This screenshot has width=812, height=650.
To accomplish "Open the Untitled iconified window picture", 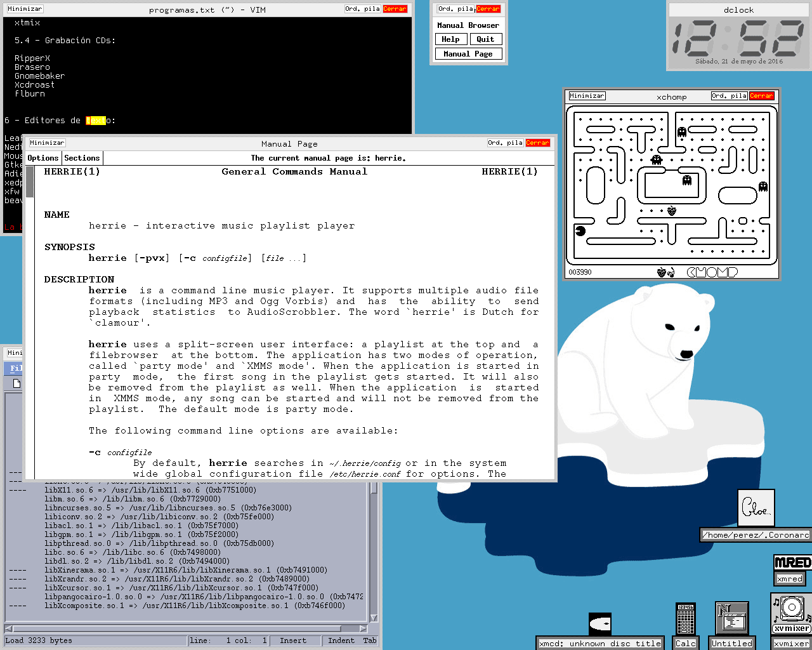I will 731,618.
